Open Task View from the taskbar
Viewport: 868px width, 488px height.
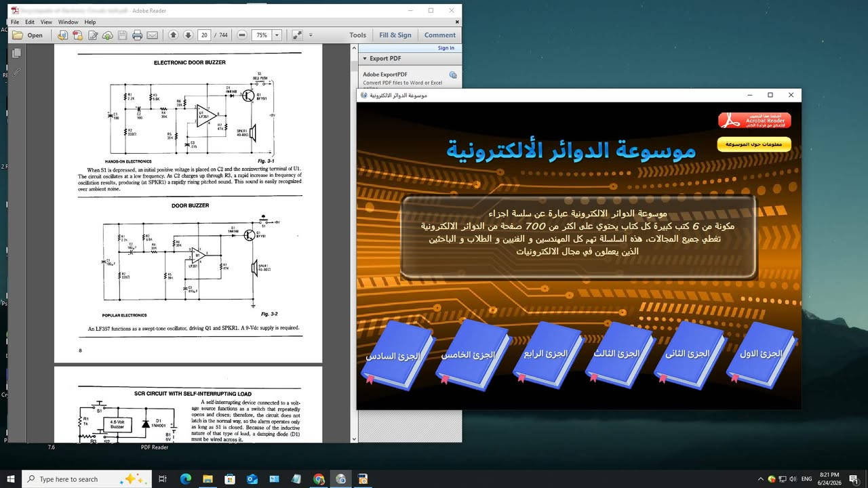[163, 479]
